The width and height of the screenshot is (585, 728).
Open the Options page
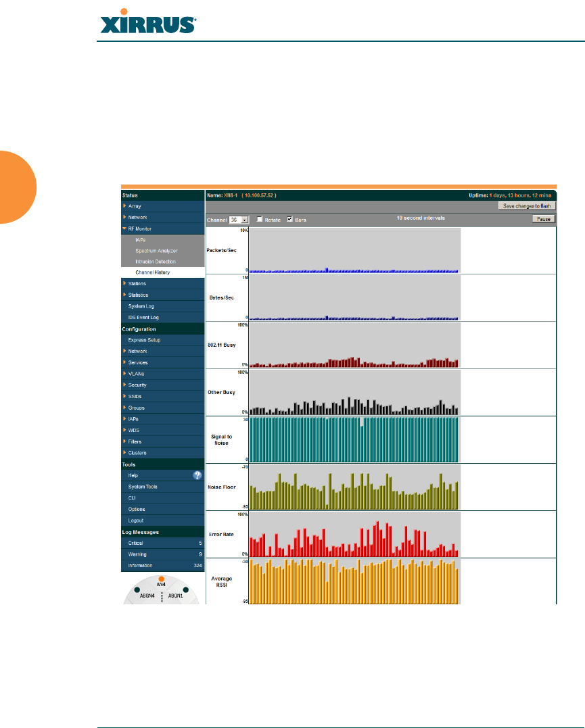tap(162, 509)
